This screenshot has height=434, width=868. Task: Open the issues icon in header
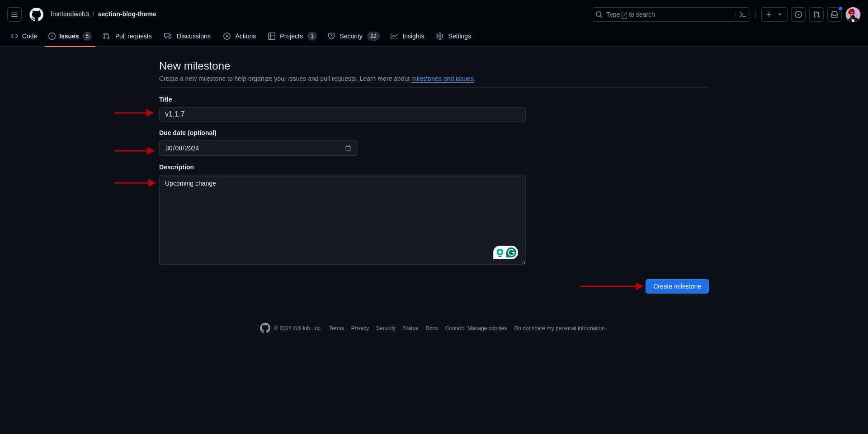[x=798, y=14]
